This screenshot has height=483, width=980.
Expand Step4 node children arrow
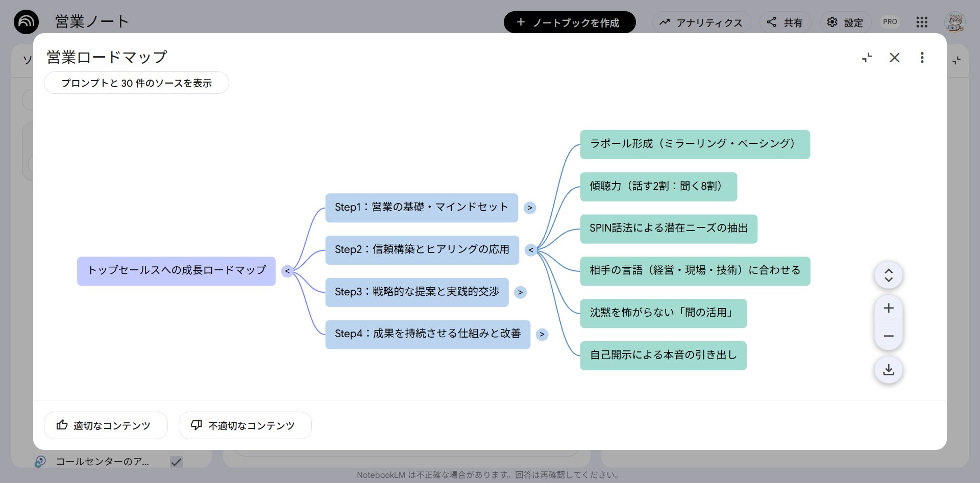[542, 335]
